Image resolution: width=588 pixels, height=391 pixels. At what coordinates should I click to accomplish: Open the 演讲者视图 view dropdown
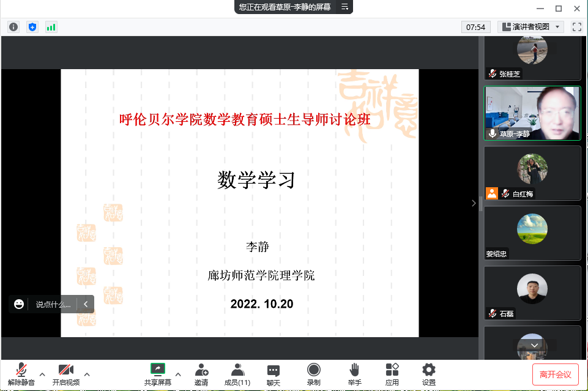pyautogui.click(x=530, y=27)
